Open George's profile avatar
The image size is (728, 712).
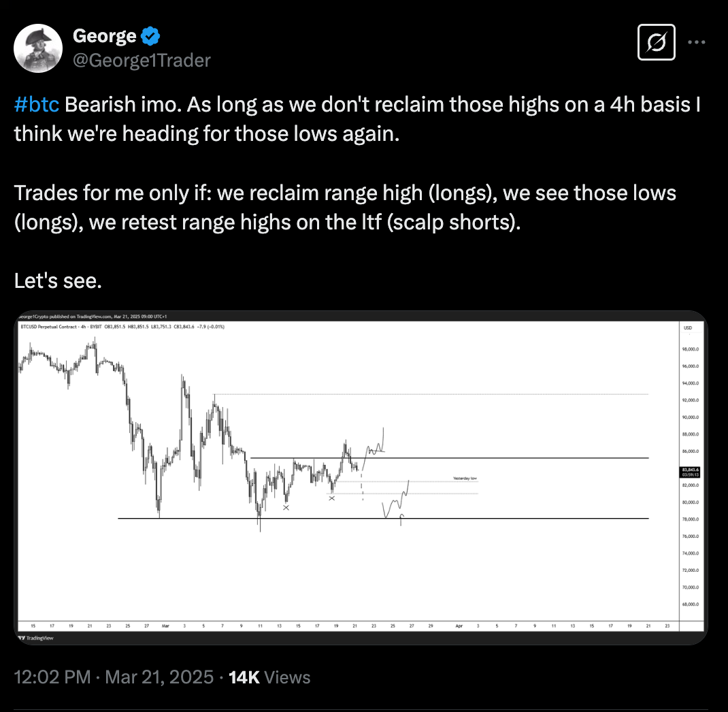click(38, 48)
